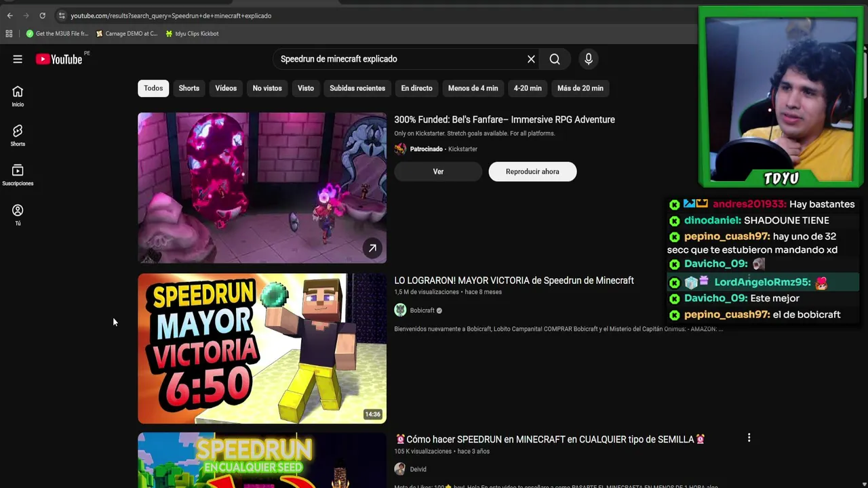Open the MAYOR VICTORIA 6:50 thumbnail

click(262, 348)
